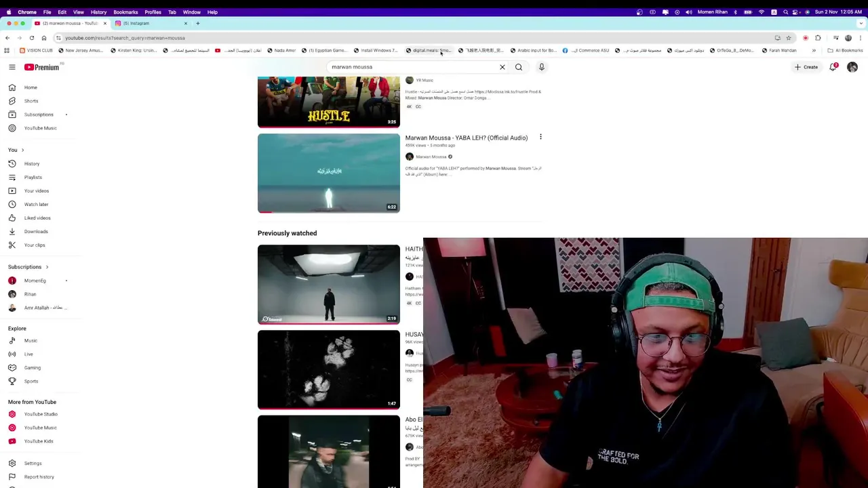
Task: Open the Profiles menu
Action: click(153, 12)
